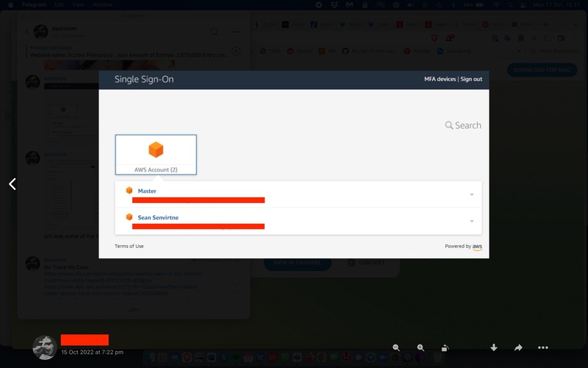Viewport: 588px width, 368px height.
Task: Click the DOWNLOAD FOR MAC button
Action: pyautogui.click(x=542, y=70)
